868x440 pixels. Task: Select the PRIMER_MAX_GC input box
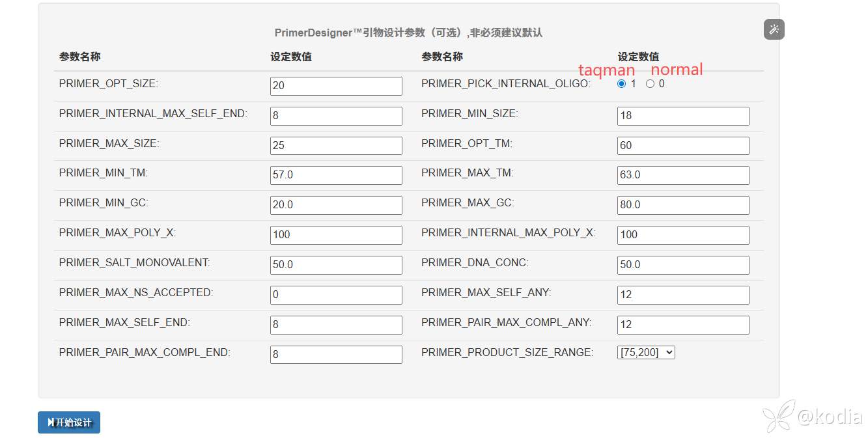coord(683,205)
